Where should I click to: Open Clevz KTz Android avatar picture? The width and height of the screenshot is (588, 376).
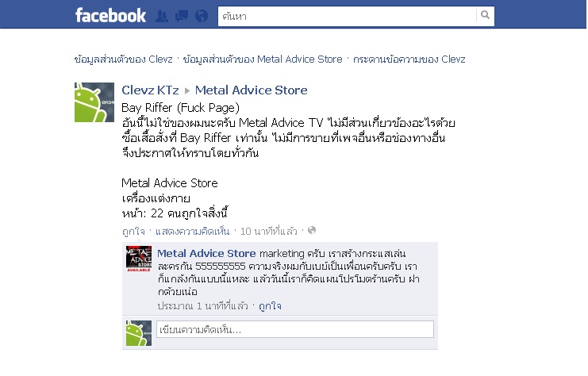pos(94,102)
